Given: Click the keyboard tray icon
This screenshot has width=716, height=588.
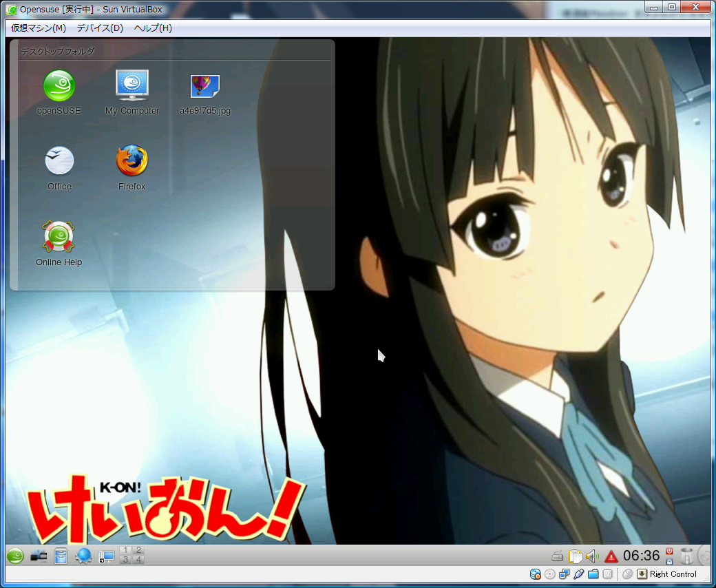Looking at the screenshot, I should [x=557, y=556].
